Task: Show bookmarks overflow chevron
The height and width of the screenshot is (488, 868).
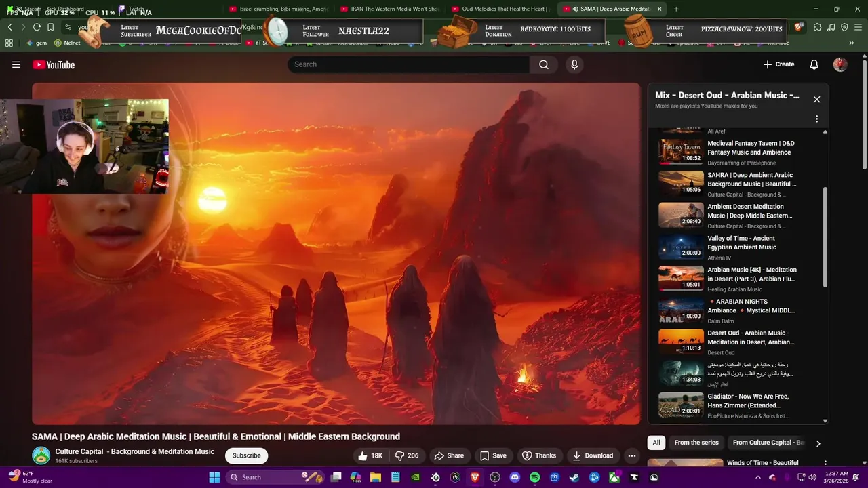Action: click(852, 43)
